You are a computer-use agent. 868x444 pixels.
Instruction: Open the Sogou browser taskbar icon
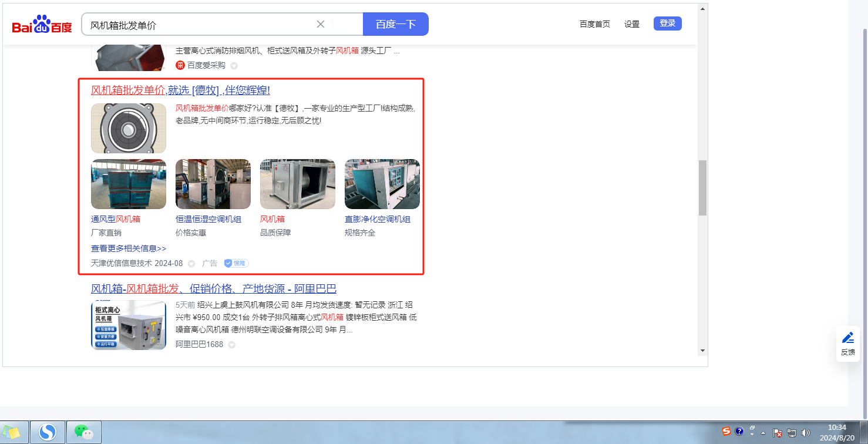48,432
